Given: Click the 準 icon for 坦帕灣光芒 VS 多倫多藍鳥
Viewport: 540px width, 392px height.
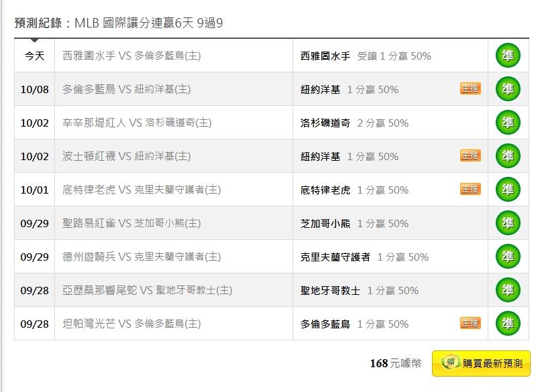Looking at the screenshot, I should coord(508,324).
